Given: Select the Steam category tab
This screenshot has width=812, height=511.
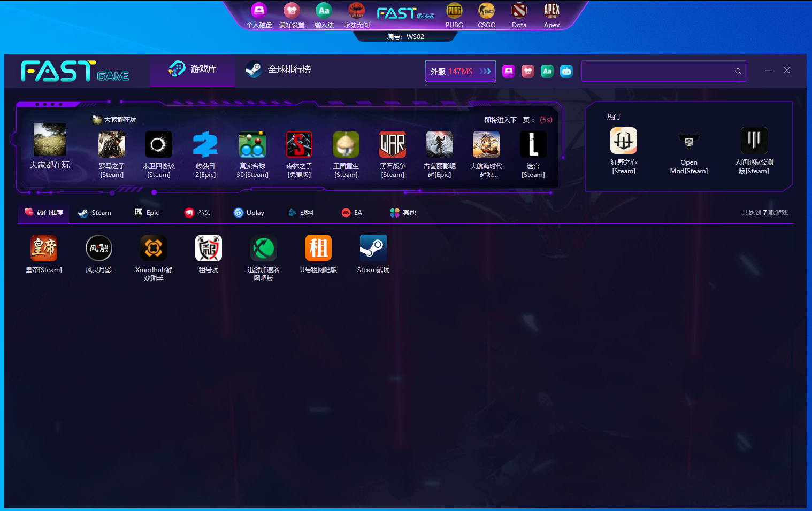Looking at the screenshot, I should coord(95,213).
